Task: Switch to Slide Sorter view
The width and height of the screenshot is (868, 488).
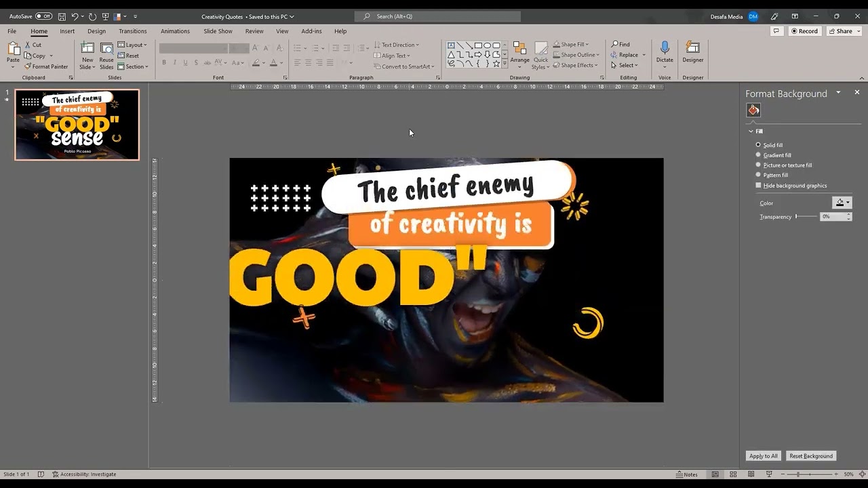Action: coord(733,474)
